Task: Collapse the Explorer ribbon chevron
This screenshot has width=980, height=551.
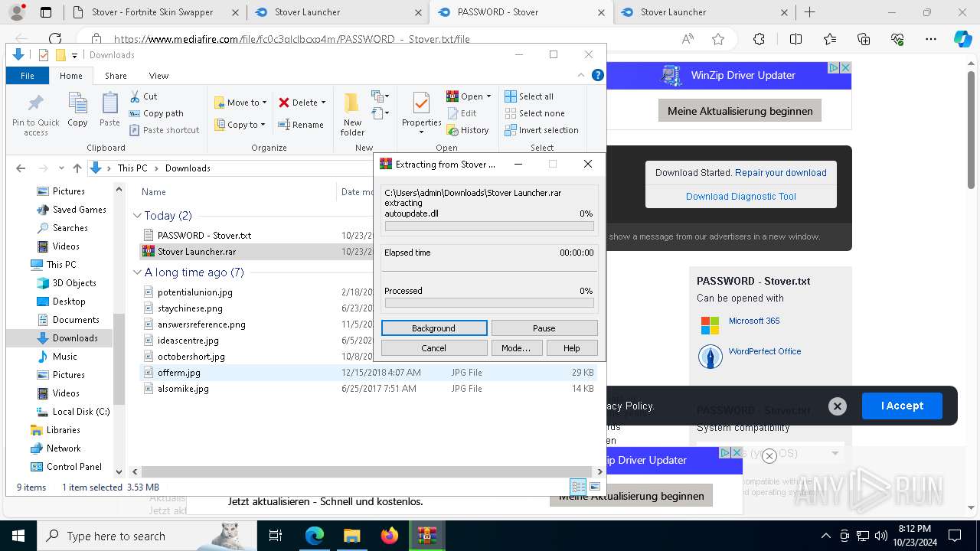Action: point(583,75)
